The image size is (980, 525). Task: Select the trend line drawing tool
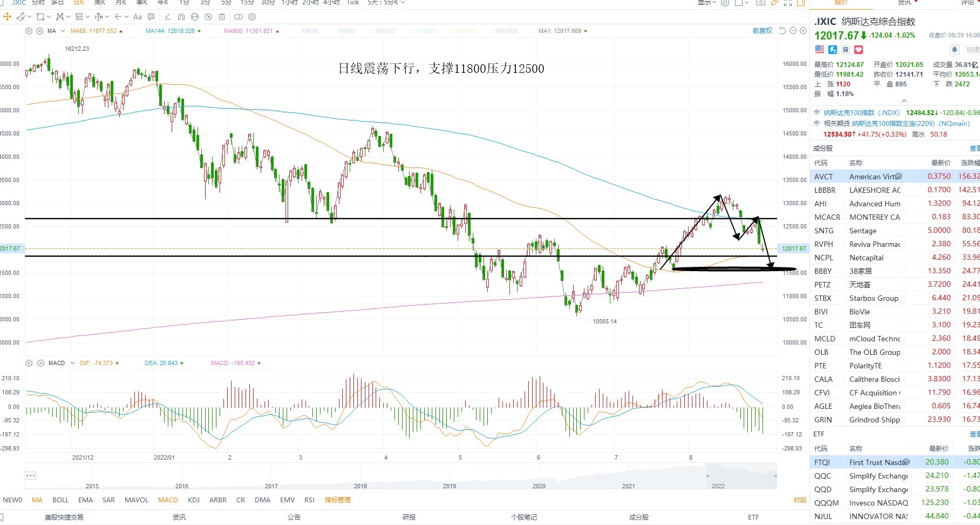21,17
